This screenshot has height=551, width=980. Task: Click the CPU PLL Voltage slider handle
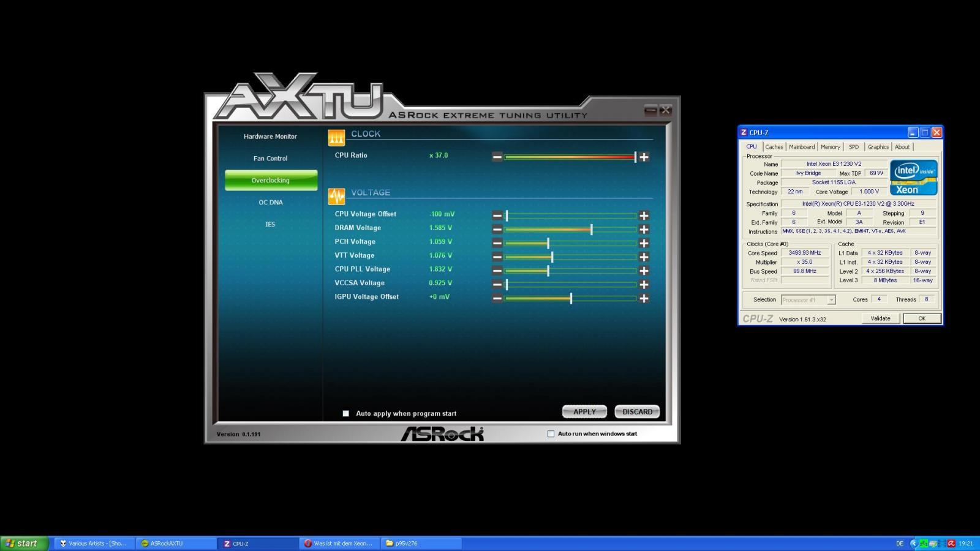pos(548,271)
